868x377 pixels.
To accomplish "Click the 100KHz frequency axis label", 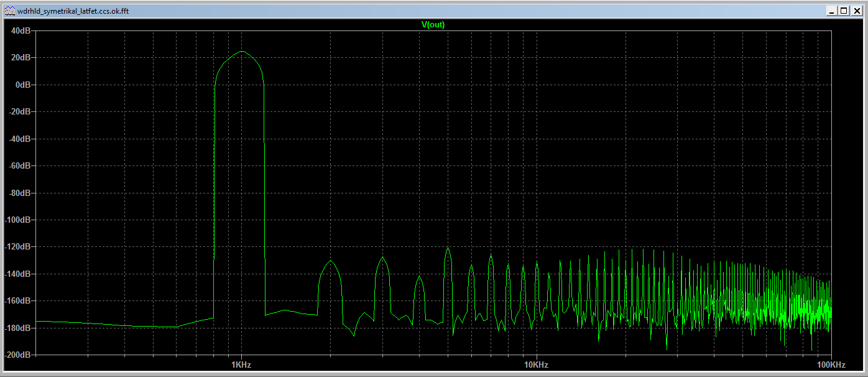I will pyautogui.click(x=831, y=365).
